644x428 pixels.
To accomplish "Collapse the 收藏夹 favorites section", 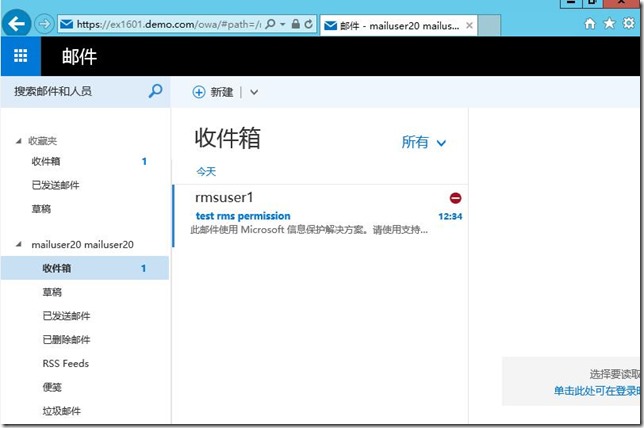I will tap(18, 141).
